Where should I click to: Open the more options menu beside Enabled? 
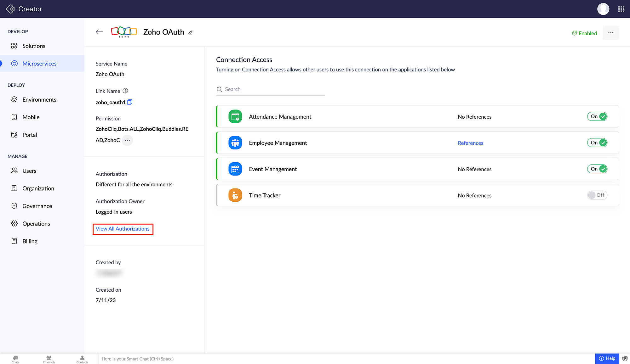(610, 33)
